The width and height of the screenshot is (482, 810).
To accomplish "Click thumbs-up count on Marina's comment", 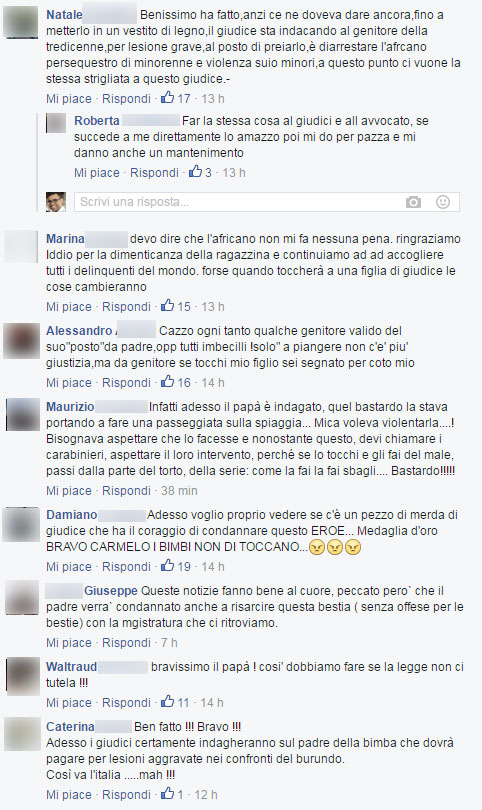I will tap(184, 307).
